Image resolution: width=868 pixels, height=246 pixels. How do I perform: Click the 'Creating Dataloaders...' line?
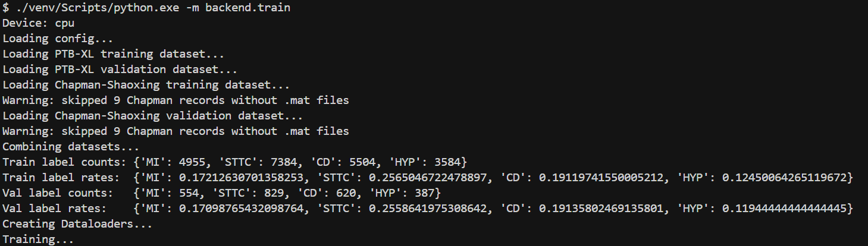[x=77, y=224]
